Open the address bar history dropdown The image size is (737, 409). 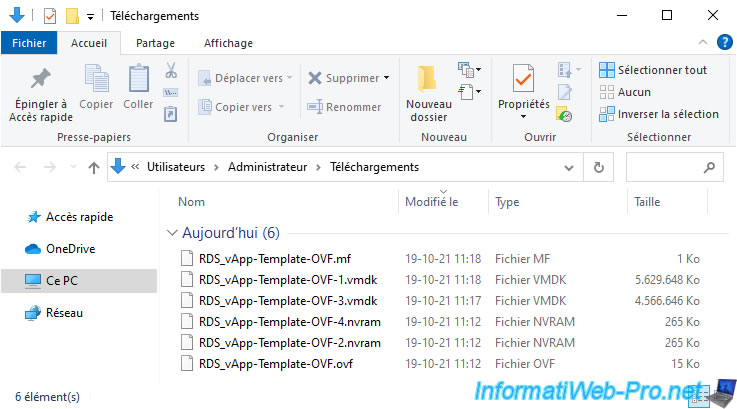pos(569,167)
